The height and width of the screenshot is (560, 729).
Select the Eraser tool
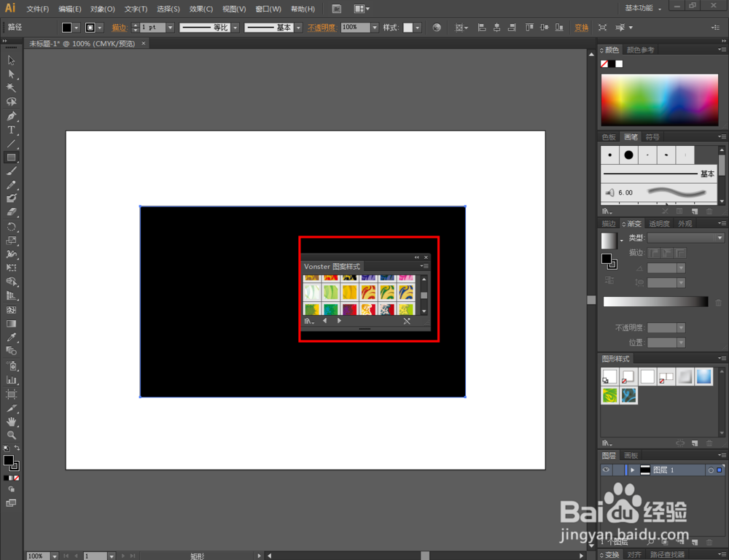[11, 212]
